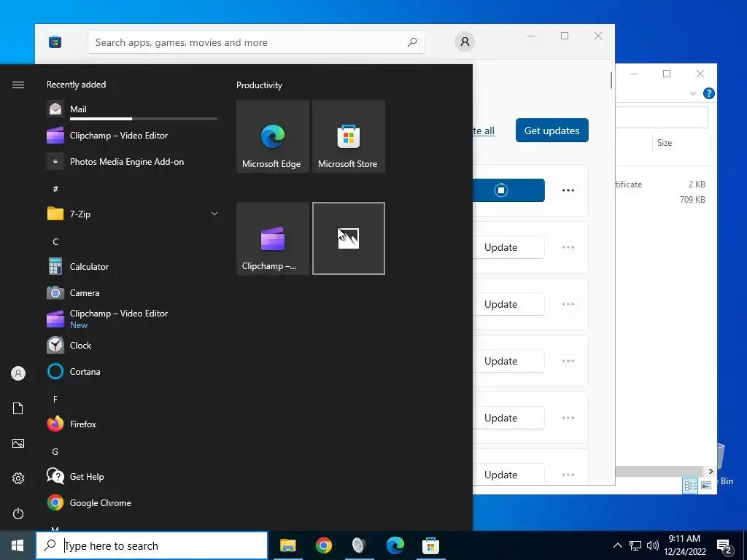Screen dimensions: 747x560
Task: Expand the Start menu hamburger button
Action: click(x=18, y=85)
